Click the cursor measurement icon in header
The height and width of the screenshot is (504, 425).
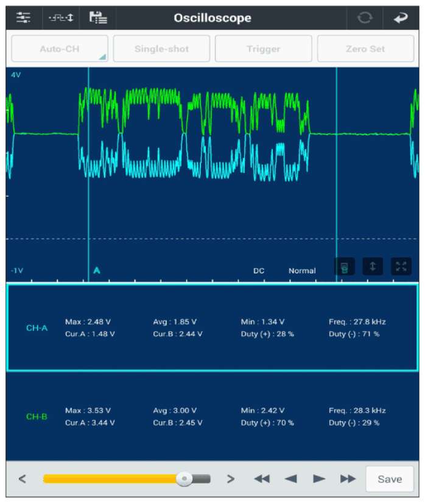61,18
